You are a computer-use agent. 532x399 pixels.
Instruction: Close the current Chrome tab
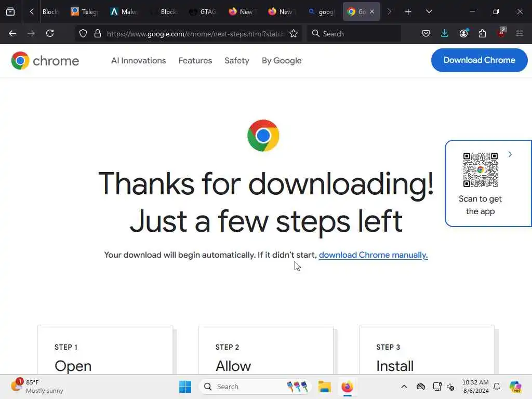point(372,12)
